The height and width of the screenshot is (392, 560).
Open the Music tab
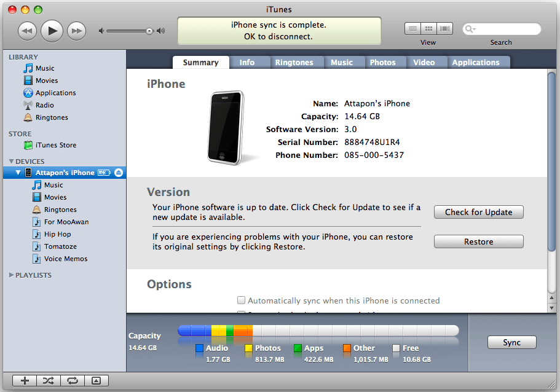pos(342,63)
